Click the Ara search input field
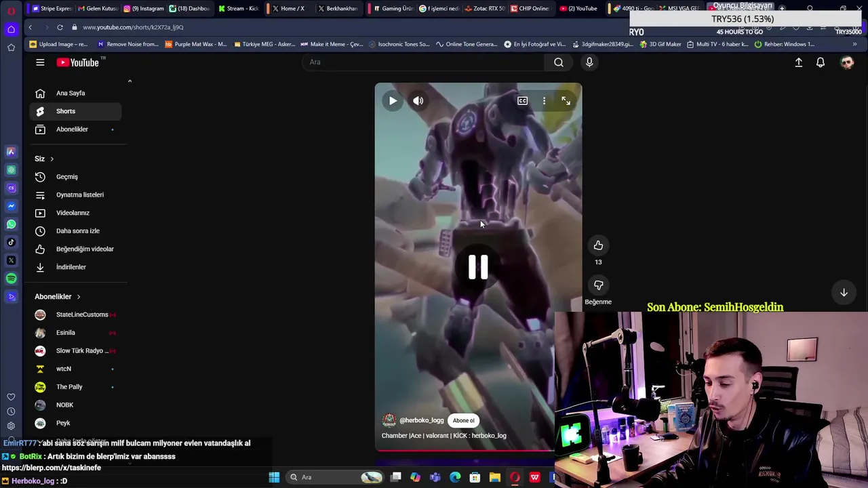Screen dimensions: 868x488 [x=422, y=62]
